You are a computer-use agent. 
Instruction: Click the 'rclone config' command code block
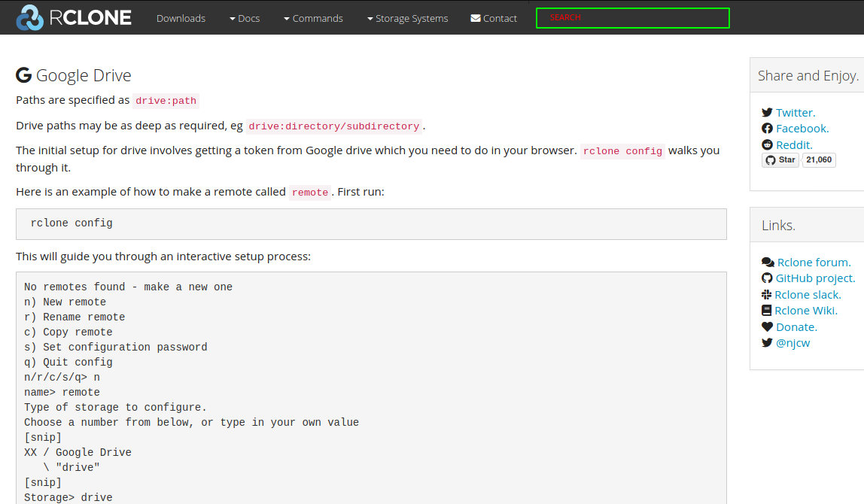pyautogui.click(x=371, y=224)
